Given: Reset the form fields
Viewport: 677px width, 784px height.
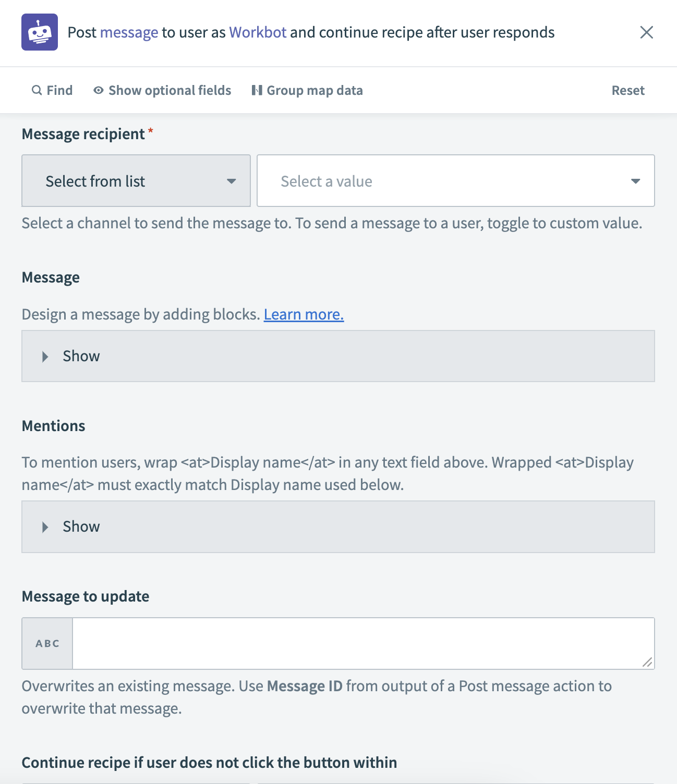Looking at the screenshot, I should 627,90.
